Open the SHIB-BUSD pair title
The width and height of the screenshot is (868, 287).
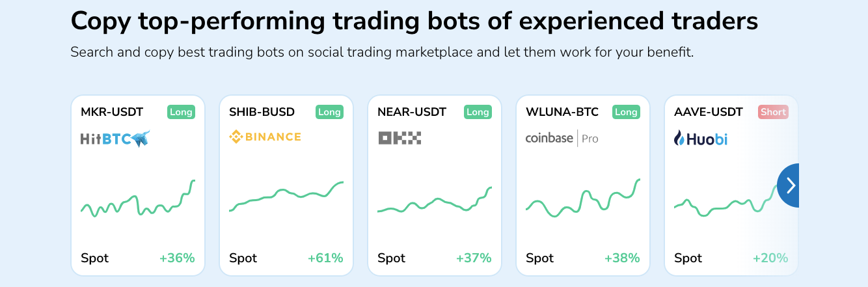262,112
